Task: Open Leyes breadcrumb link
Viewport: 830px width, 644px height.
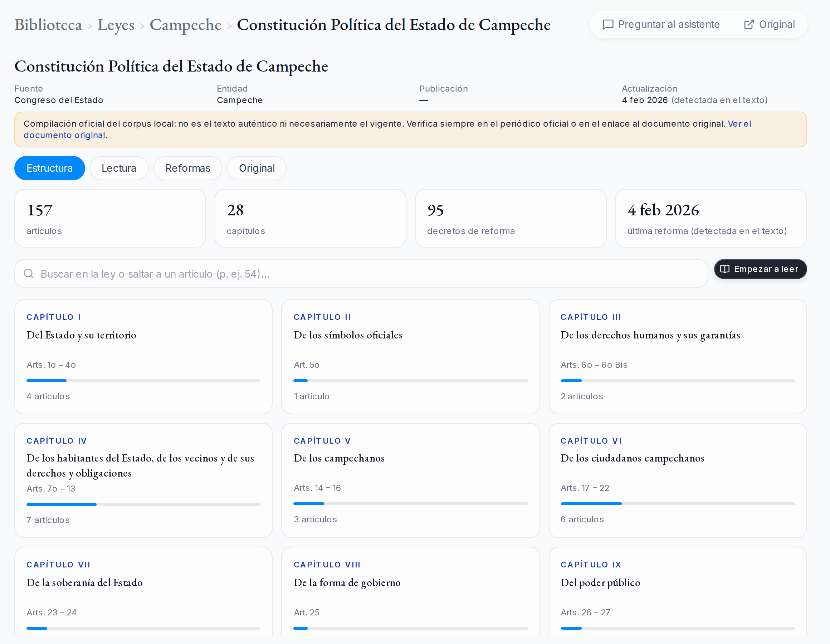Action: click(116, 25)
